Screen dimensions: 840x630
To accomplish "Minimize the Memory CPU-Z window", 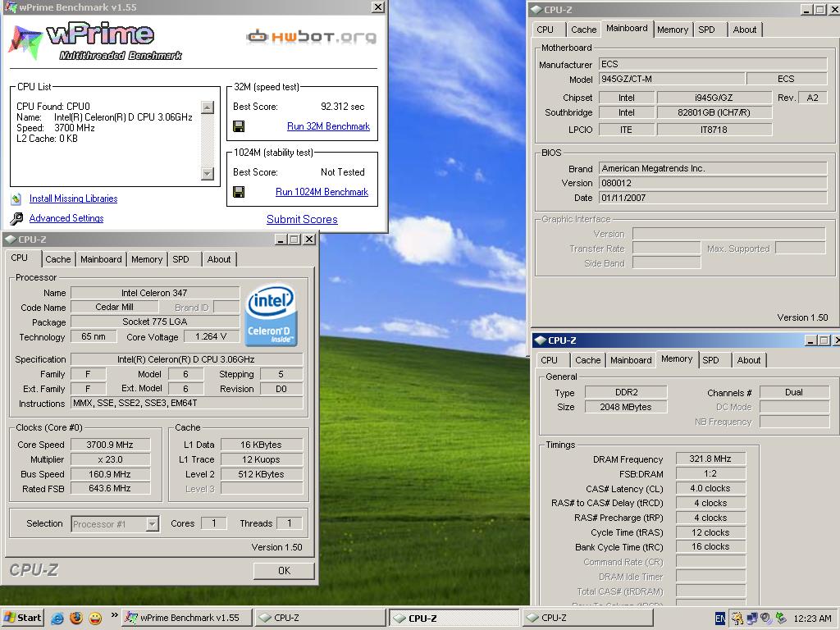I will click(811, 340).
